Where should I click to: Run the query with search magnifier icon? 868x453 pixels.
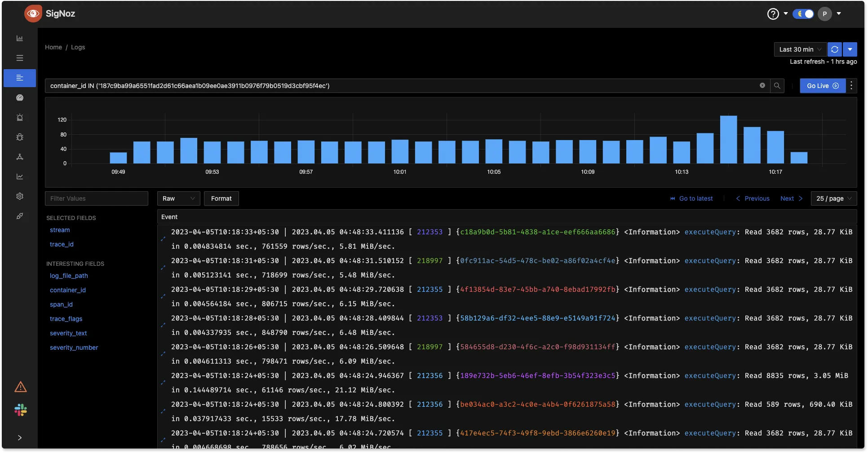coord(777,86)
